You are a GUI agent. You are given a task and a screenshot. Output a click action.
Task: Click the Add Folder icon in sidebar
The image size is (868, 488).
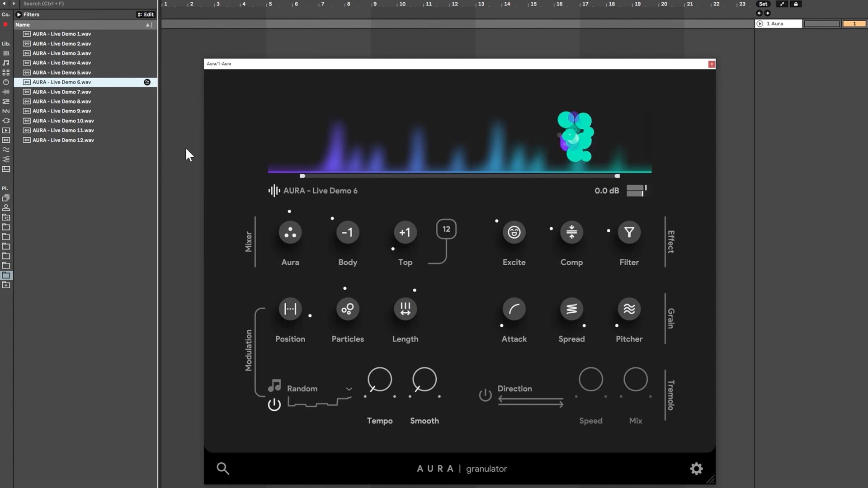[6, 285]
